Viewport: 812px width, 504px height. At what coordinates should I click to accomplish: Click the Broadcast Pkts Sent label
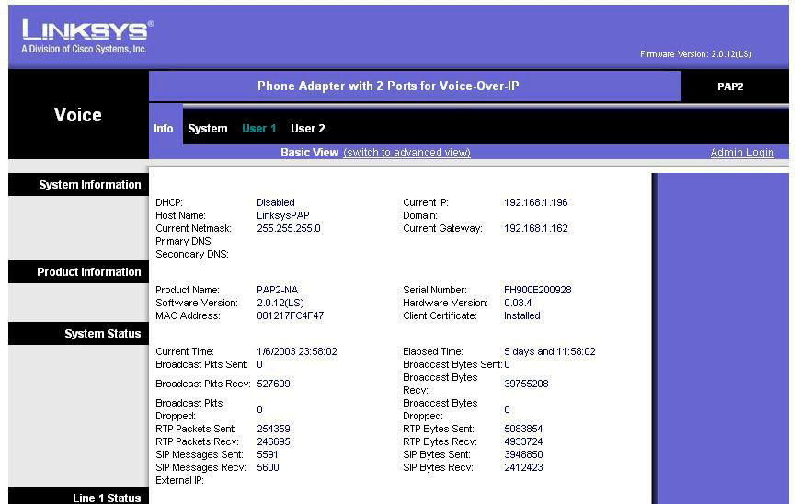click(x=201, y=364)
